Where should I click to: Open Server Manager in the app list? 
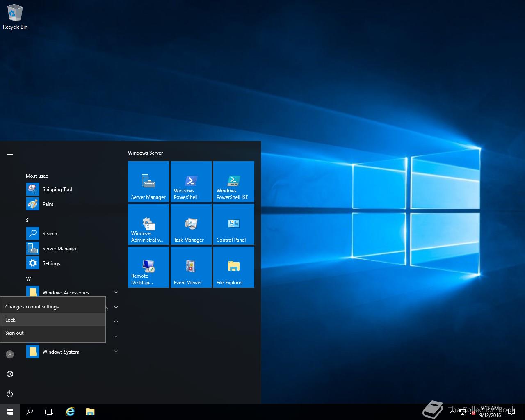72,248
